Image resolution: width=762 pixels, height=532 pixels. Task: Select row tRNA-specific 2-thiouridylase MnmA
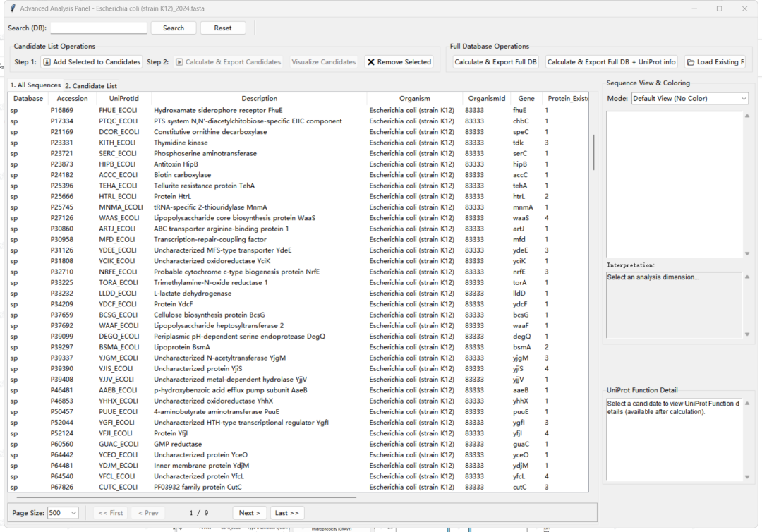point(298,207)
